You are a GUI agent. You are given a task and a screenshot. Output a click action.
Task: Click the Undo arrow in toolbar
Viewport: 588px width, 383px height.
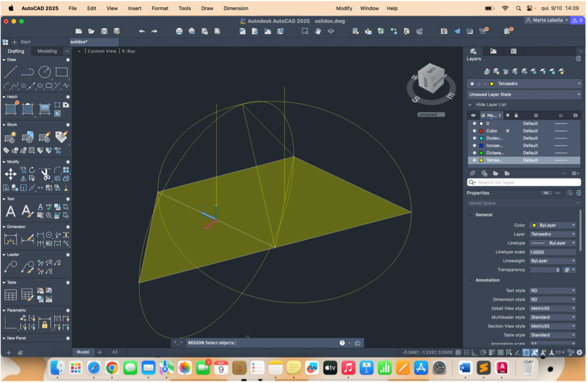click(x=142, y=32)
